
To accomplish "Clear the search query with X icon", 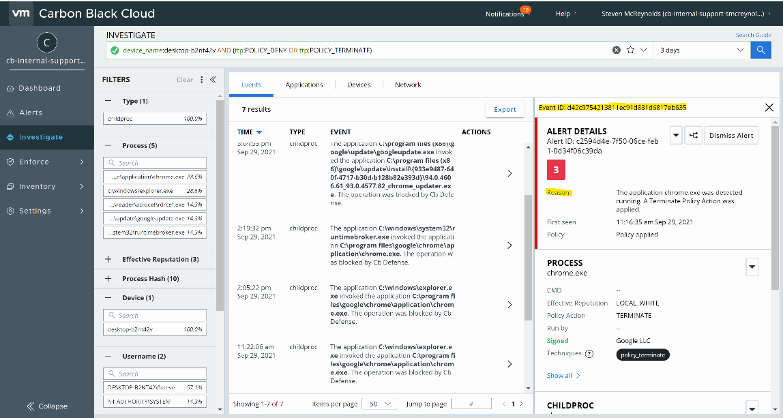I will click(616, 50).
